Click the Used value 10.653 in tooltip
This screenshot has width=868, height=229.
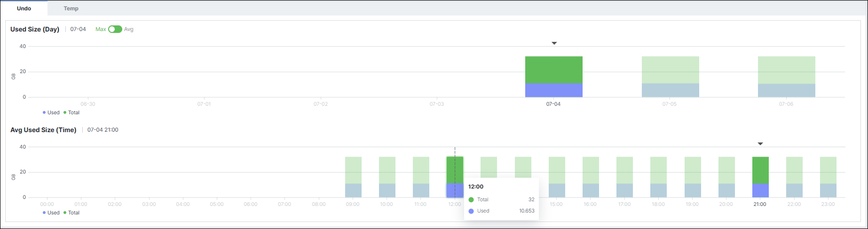(x=527, y=211)
